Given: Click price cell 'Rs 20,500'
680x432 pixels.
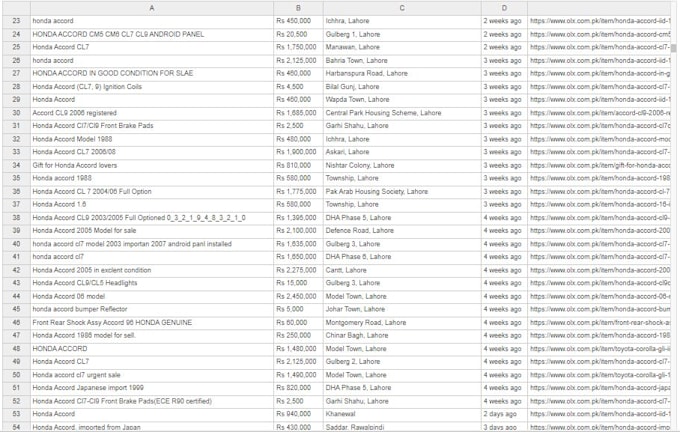Looking at the screenshot, I should (x=298, y=34).
